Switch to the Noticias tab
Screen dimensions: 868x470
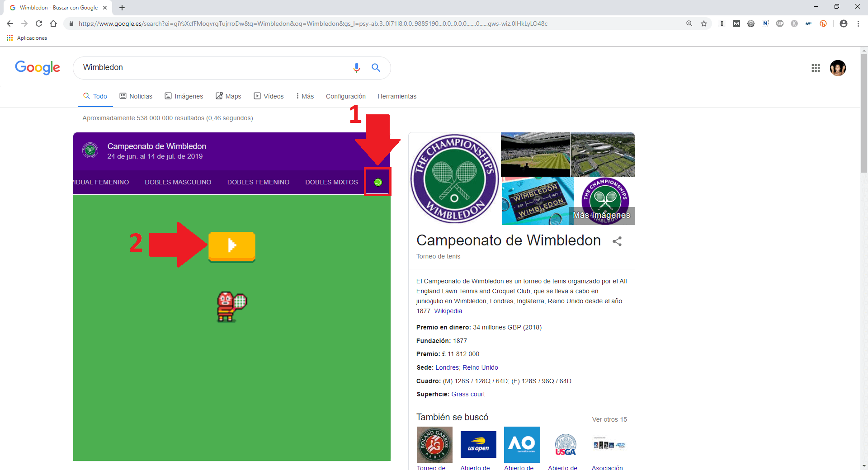coord(136,96)
